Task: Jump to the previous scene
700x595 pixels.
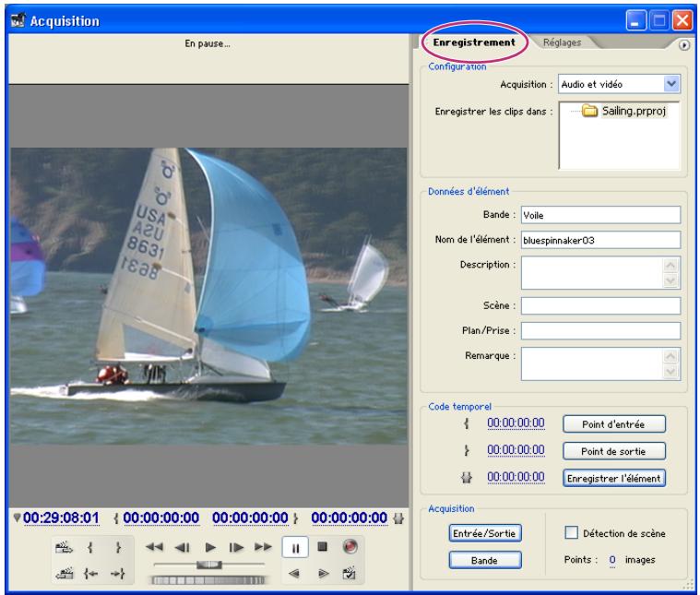Action: (64, 574)
